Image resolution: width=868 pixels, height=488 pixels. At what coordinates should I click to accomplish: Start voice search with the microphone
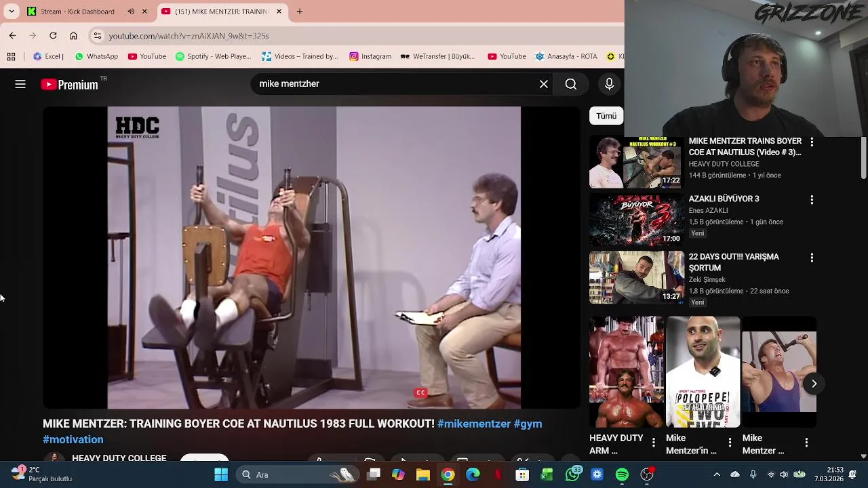(609, 84)
